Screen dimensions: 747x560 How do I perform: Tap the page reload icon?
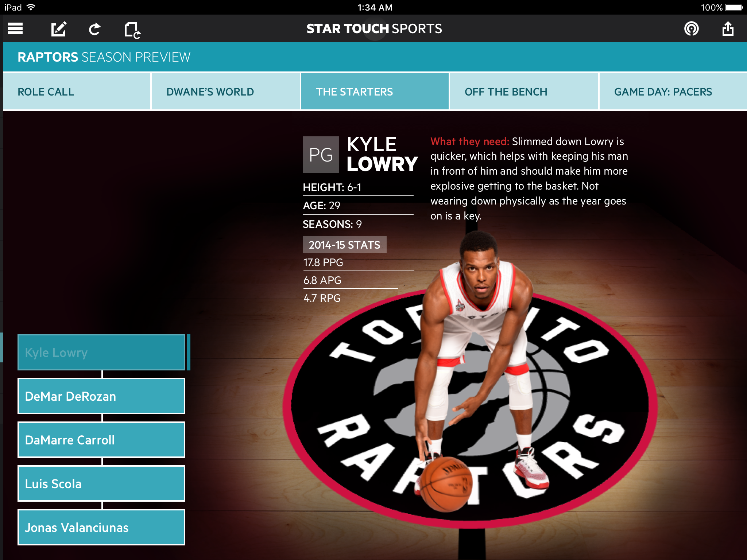[132, 30]
